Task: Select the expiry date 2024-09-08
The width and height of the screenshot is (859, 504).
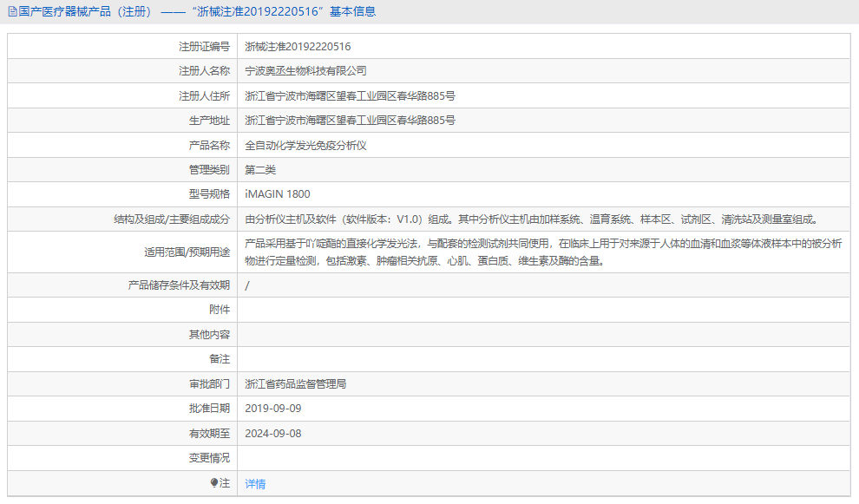Action: coord(275,432)
